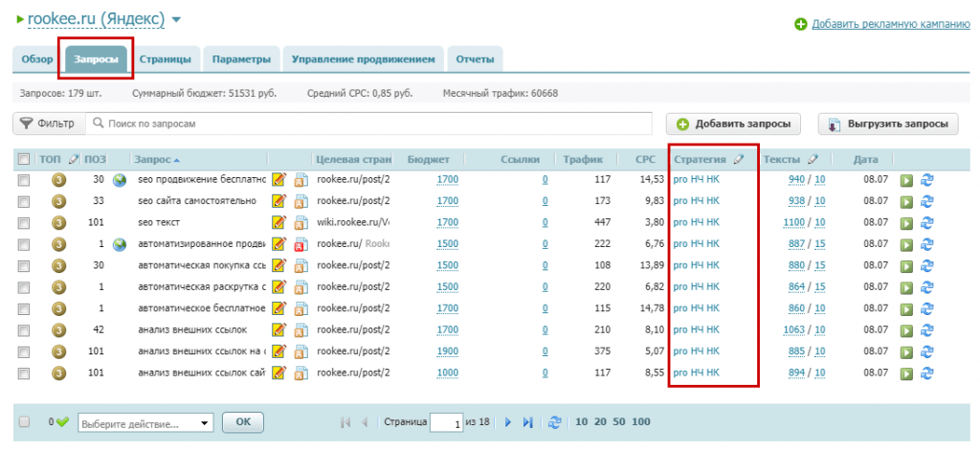Screen dimensions: 980x452
Task: Click the pencil icon next to ТОП column header
Action: click(x=73, y=159)
